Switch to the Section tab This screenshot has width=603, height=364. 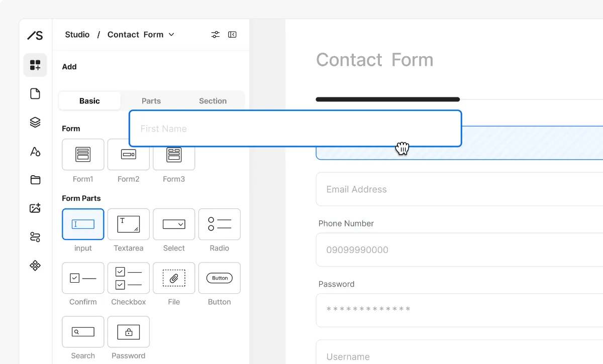[x=213, y=101]
